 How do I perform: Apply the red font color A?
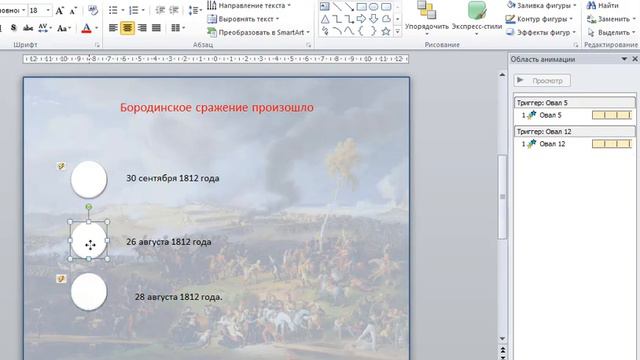[86, 28]
